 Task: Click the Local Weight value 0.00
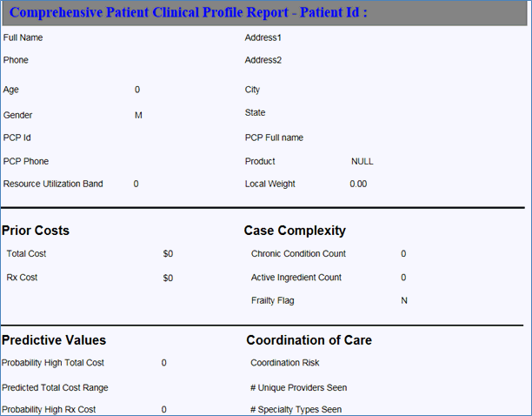[358, 184]
